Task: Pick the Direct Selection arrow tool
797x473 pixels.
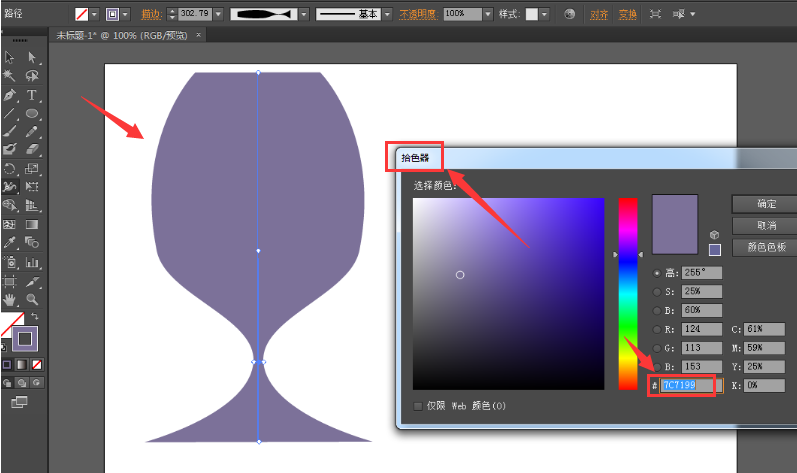Action: click(32, 58)
